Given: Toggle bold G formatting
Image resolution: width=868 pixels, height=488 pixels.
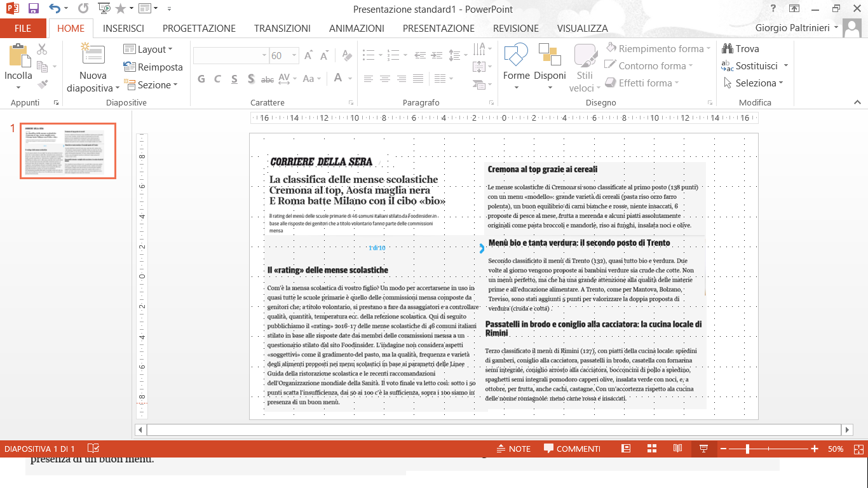Looking at the screenshot, I should [x=201, y=79].
